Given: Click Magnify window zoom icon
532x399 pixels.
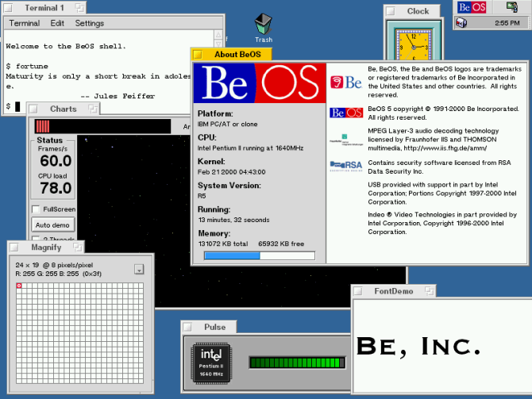Looking at the screenshot, I should 78,247.
